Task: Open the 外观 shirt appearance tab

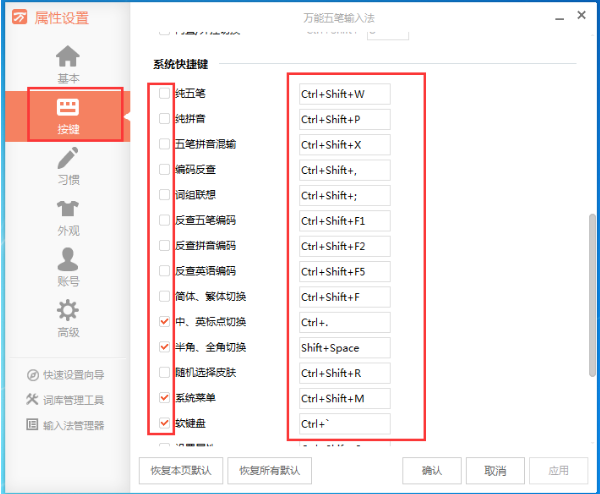Action: (x=68, y=218)
